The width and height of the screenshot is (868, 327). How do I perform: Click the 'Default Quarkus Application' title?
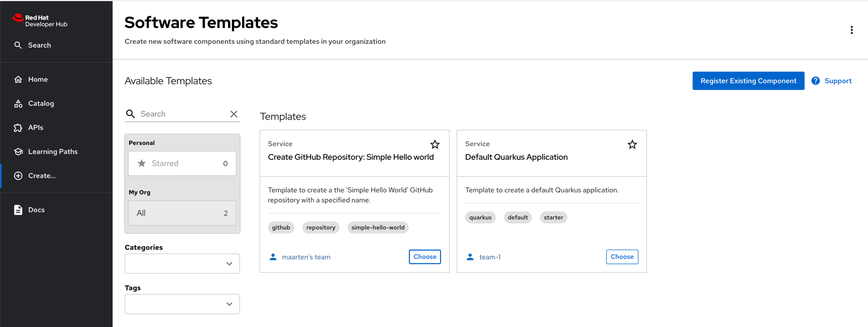516,157
